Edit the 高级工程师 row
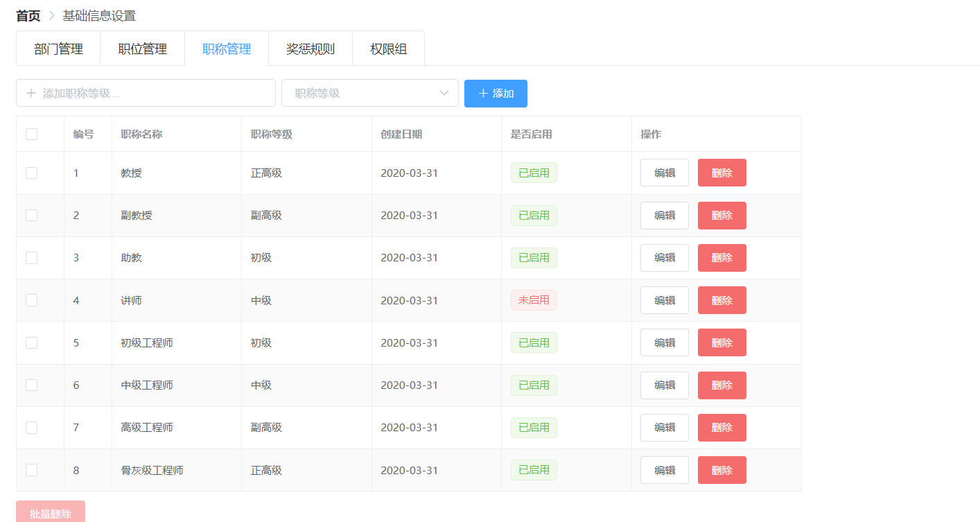Screen dimensions: 980x522 pos(665,427)
